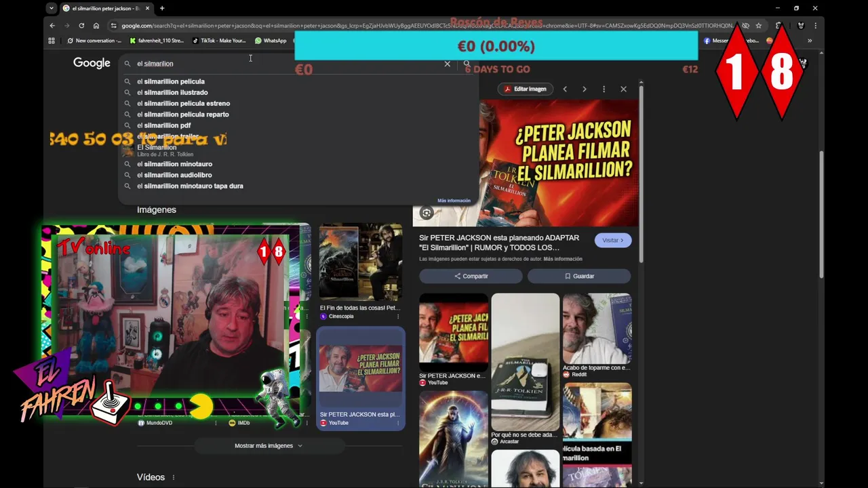This screenshot has height=488, width=868.
Task: Click the crossed-out eye icon in address bar
Action: (x=745, y=26)
